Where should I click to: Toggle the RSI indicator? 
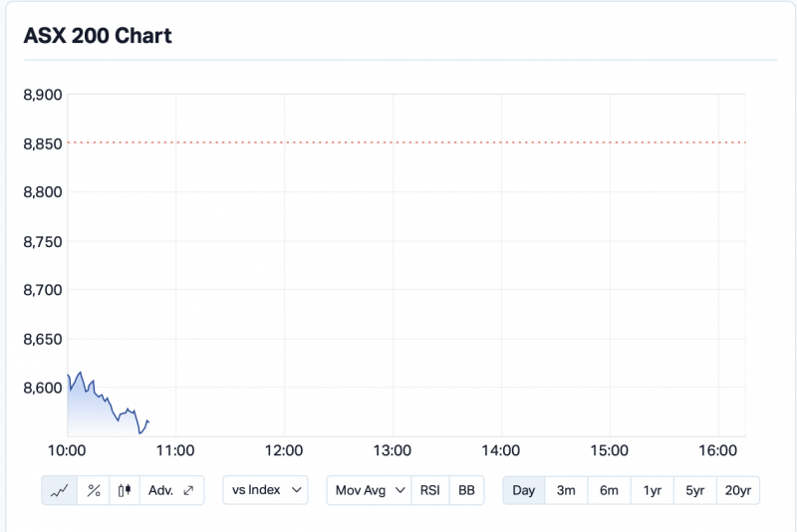pos(429,490)
